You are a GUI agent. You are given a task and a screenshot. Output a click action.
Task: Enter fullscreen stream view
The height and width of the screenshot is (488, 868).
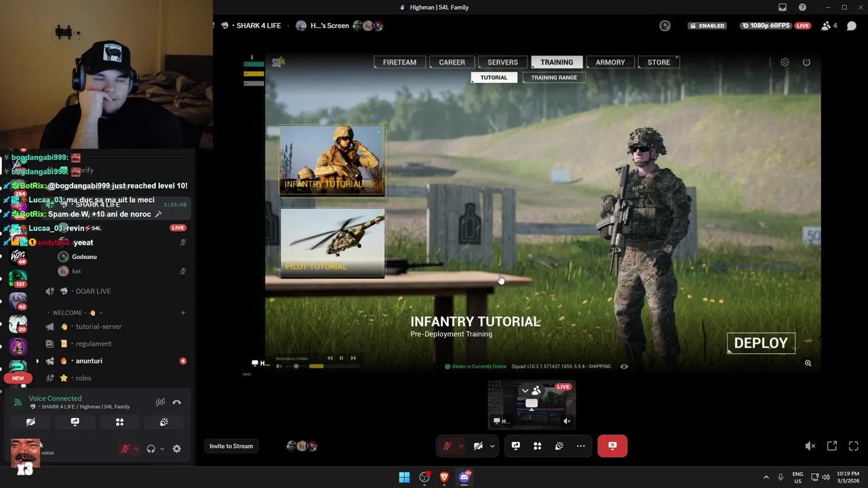[854, 446]
